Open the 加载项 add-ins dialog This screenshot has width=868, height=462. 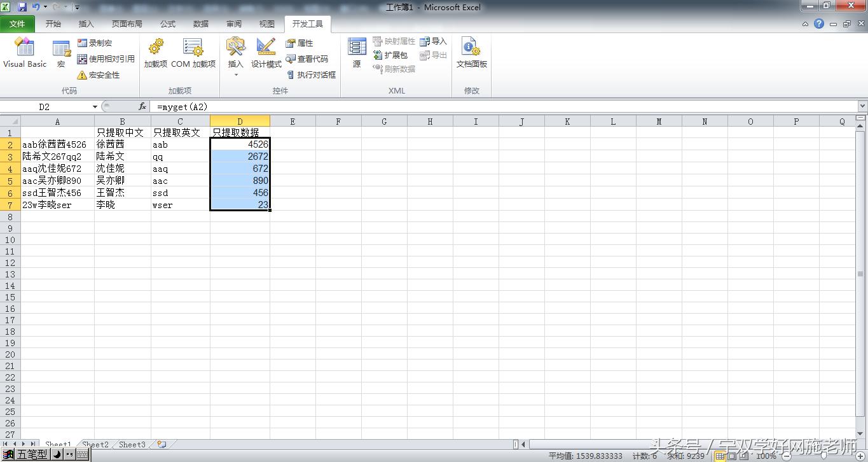[x=155, y=53]
